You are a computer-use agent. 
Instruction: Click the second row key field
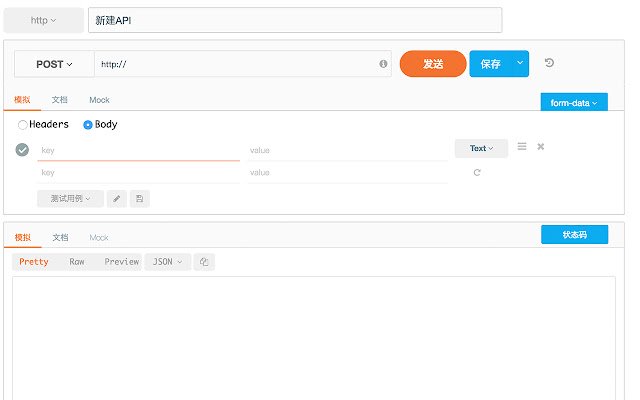pos(138,173)
